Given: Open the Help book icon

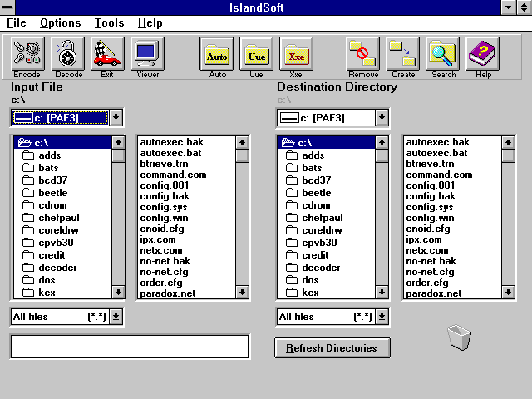Looking at the screenshot, I should (483, 54).
